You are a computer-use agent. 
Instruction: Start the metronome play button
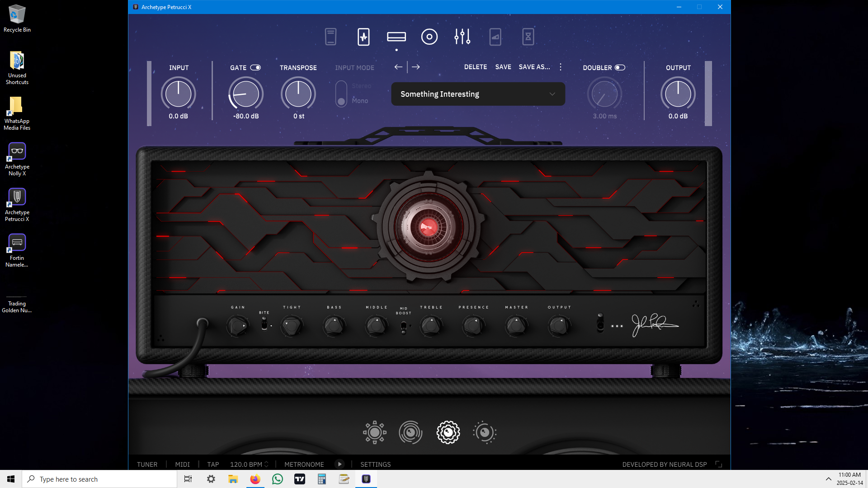pyautogui.click(x=340, y=464)
